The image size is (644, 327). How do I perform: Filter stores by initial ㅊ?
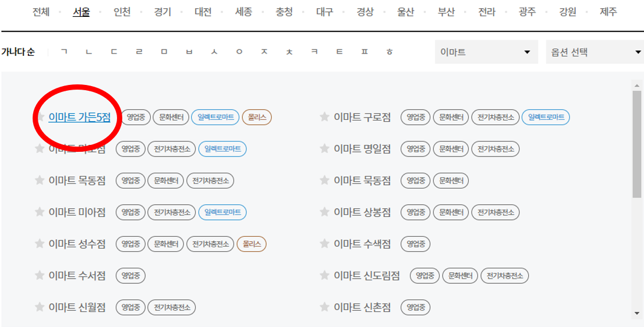(289, 52)
